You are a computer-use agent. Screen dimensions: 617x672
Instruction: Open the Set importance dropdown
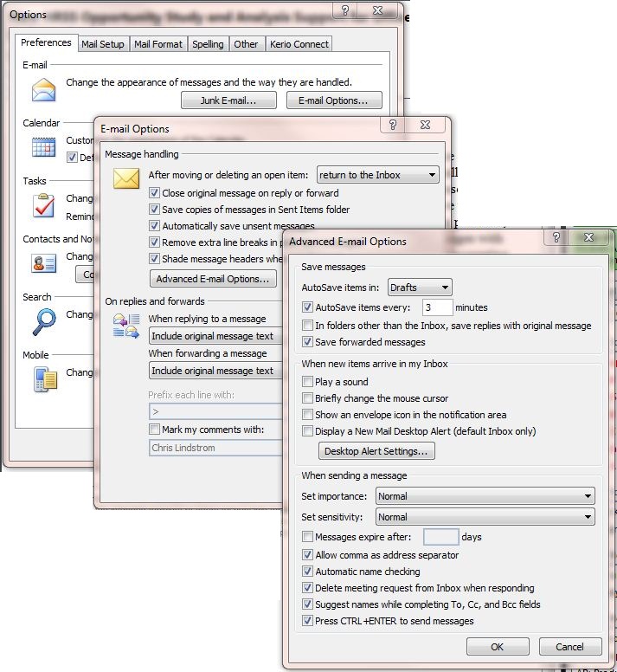coord(485,496)
